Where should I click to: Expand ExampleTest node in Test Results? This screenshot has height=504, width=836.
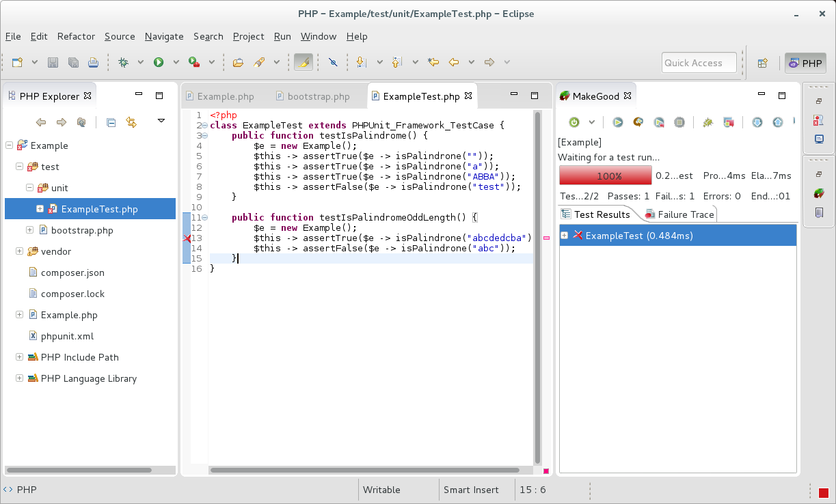(565, 236)
